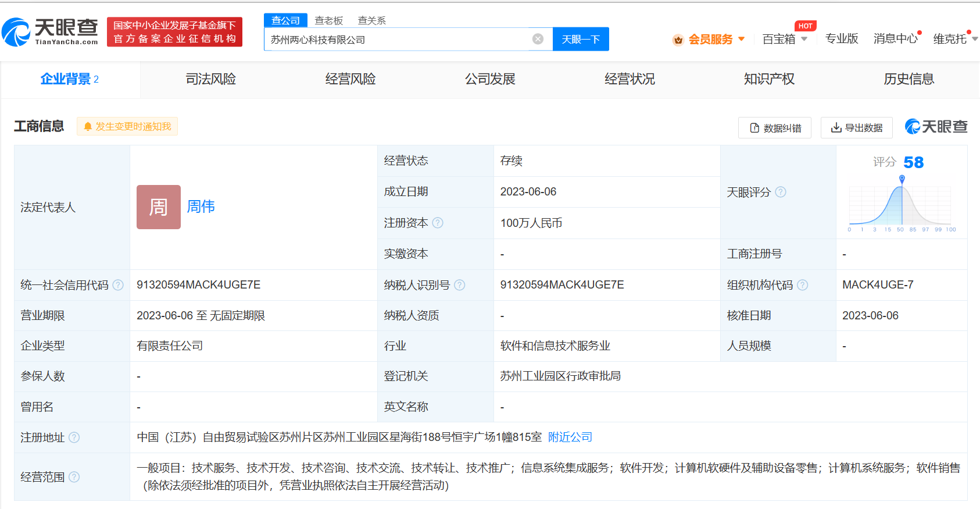Click the score distribution chart marker

[902, 179]
